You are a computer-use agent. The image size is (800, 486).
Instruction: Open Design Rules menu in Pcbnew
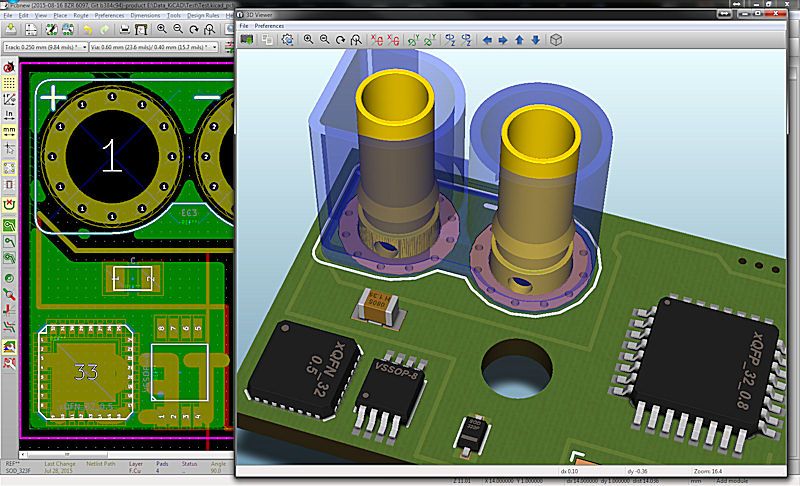(203, 16)
